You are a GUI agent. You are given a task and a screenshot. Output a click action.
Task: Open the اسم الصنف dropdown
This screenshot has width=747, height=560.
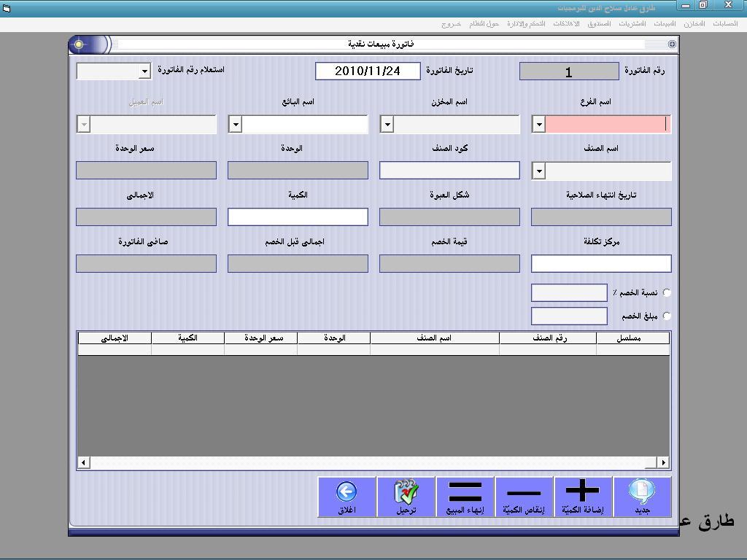coord(539,171)
